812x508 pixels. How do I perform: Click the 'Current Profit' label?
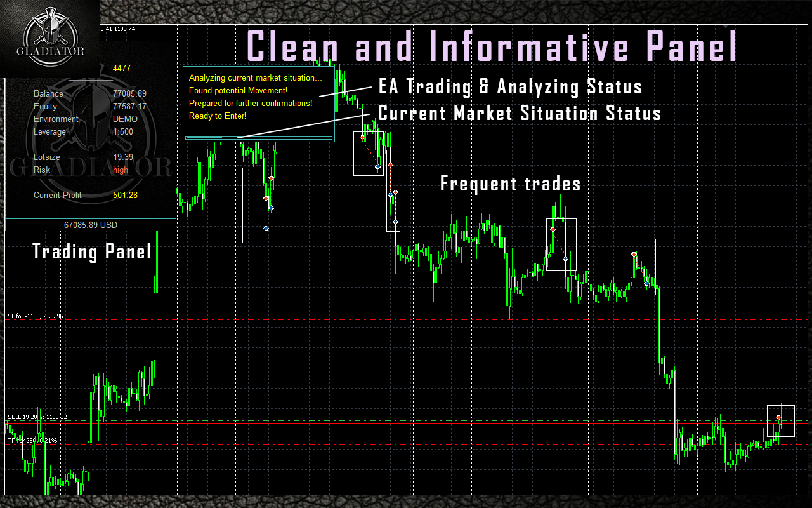[58, 196]
